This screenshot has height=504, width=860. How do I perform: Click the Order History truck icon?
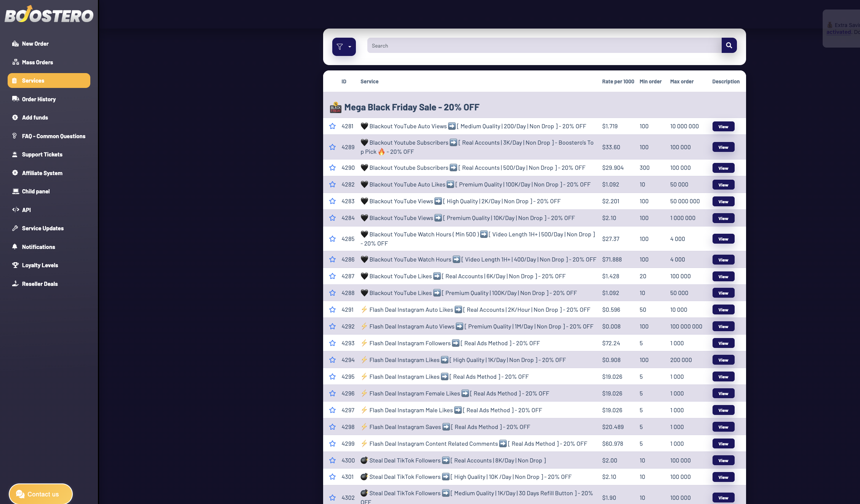click(15, 99)
